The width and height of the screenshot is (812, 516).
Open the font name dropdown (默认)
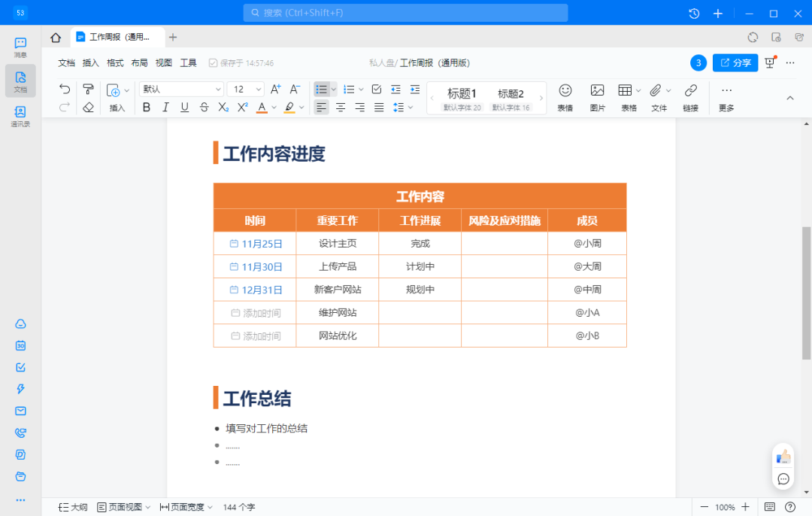[181, 90]
